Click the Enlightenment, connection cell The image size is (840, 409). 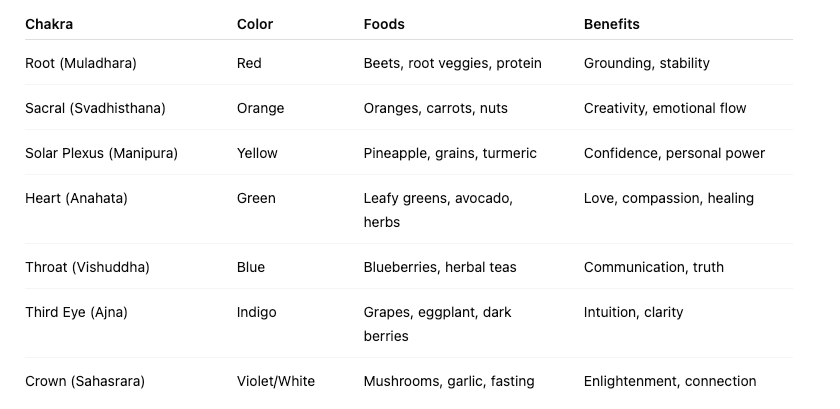(670, 382)
